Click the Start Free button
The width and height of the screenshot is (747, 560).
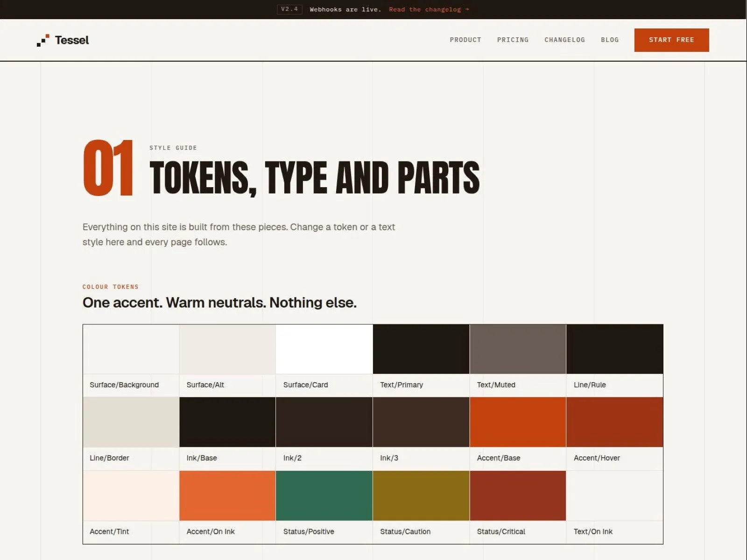click(671, 40)
